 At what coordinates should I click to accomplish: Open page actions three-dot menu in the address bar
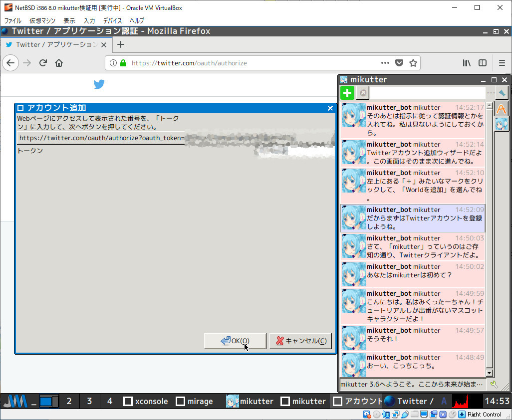click(x=385, y=63)
